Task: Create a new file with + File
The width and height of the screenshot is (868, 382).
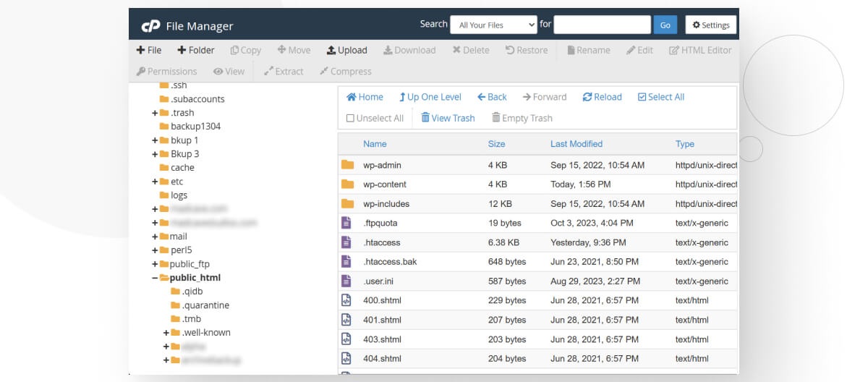Action: 149,51
